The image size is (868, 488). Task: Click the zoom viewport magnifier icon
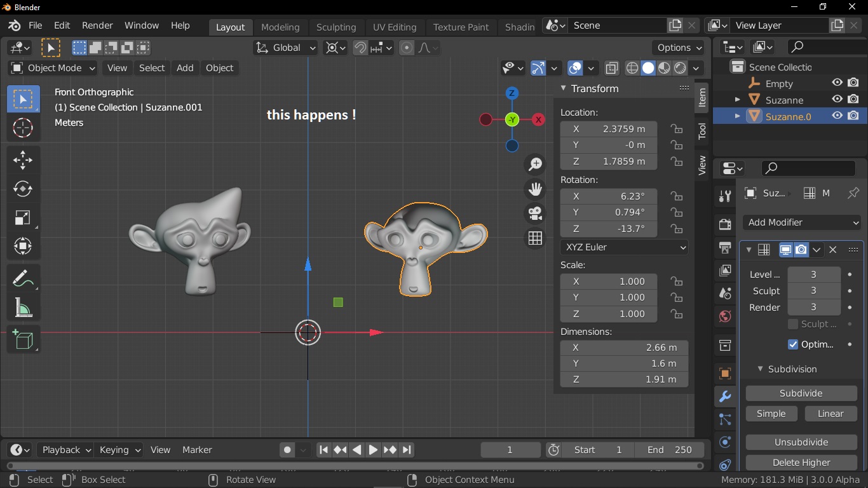pos(536,164)
